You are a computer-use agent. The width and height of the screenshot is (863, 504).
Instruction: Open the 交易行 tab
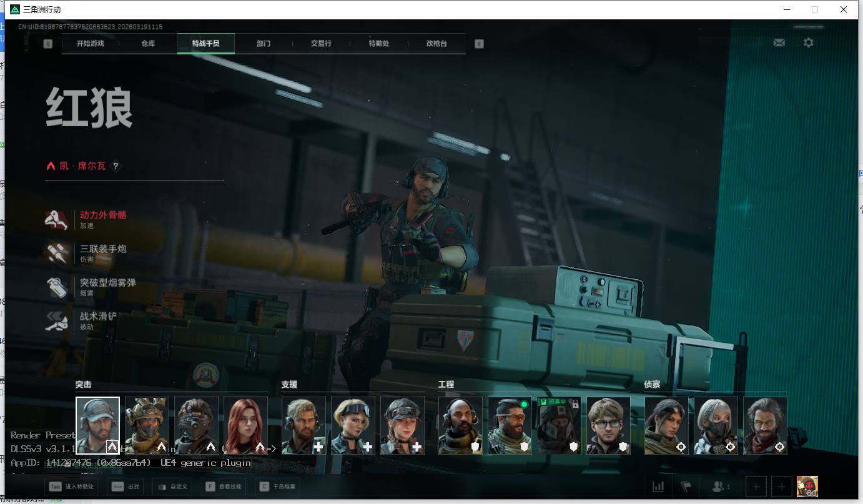click(321, 44)
